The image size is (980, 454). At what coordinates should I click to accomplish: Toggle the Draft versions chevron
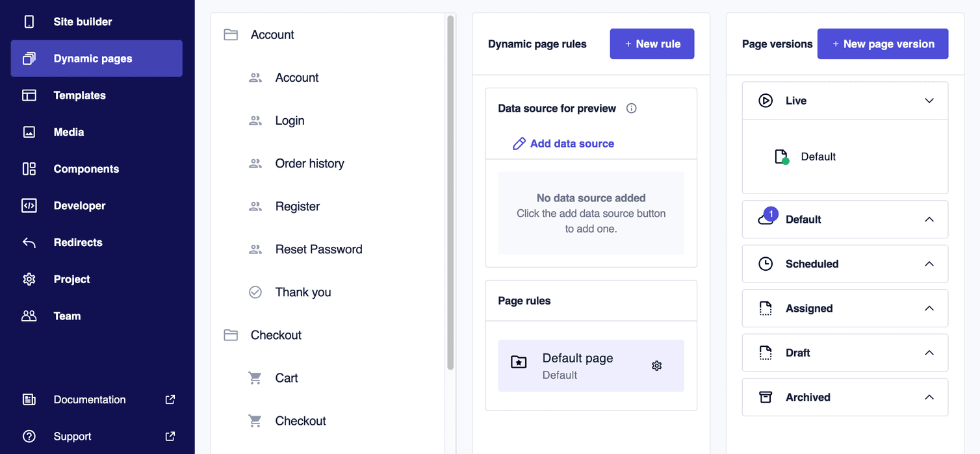coord(929,353)
